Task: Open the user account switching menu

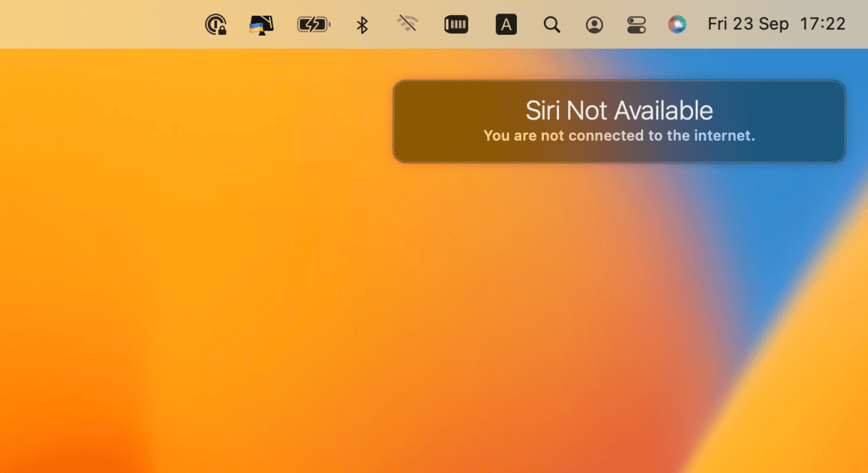Action: pos(594,25)
